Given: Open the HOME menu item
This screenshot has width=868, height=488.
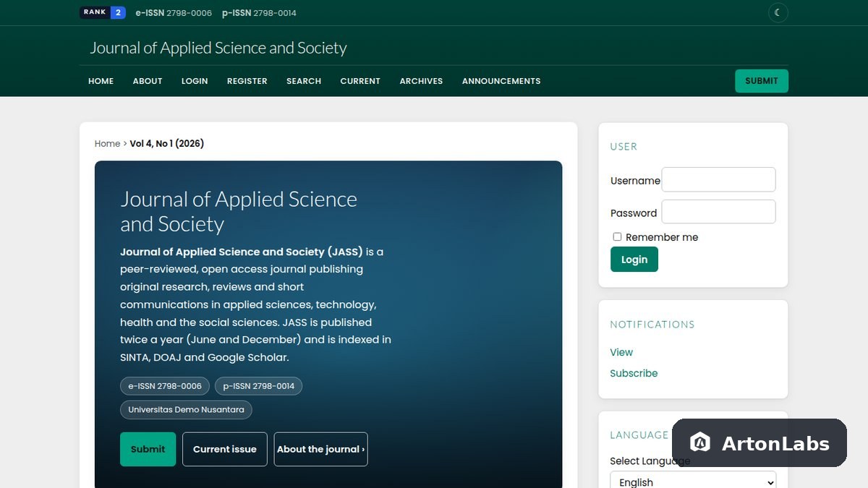Looking at the screenshot, I should (x=101, y=81).
